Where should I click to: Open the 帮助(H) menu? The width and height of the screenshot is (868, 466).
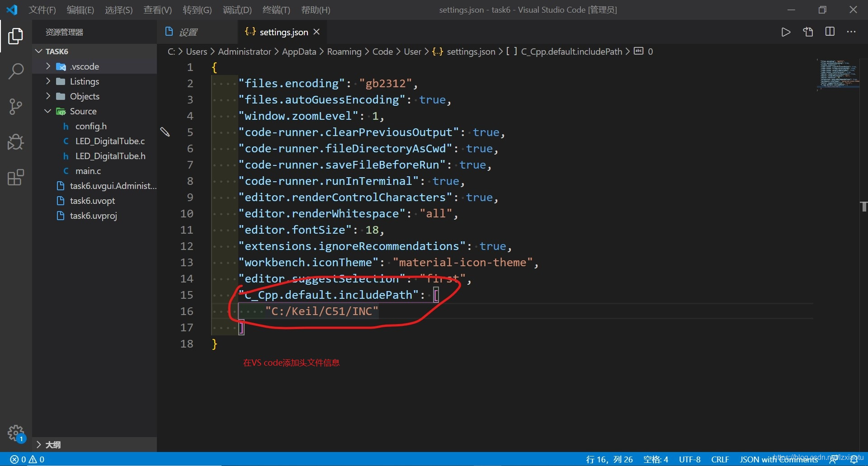pos(316,9)
